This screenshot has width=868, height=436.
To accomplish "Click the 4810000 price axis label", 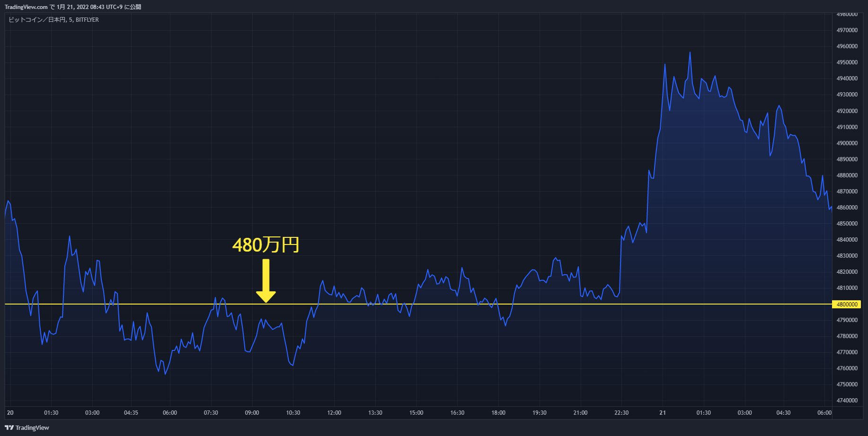I will coord(847,288).
